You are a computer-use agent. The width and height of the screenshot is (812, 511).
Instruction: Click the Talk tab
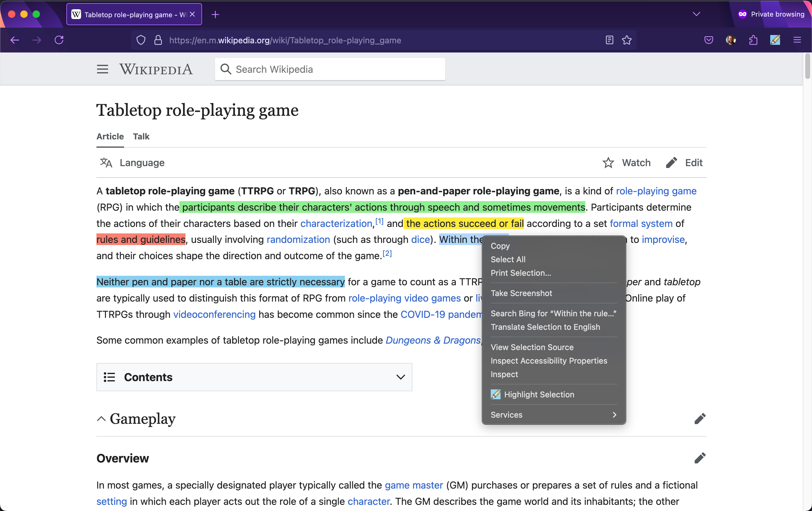[141, 136]
